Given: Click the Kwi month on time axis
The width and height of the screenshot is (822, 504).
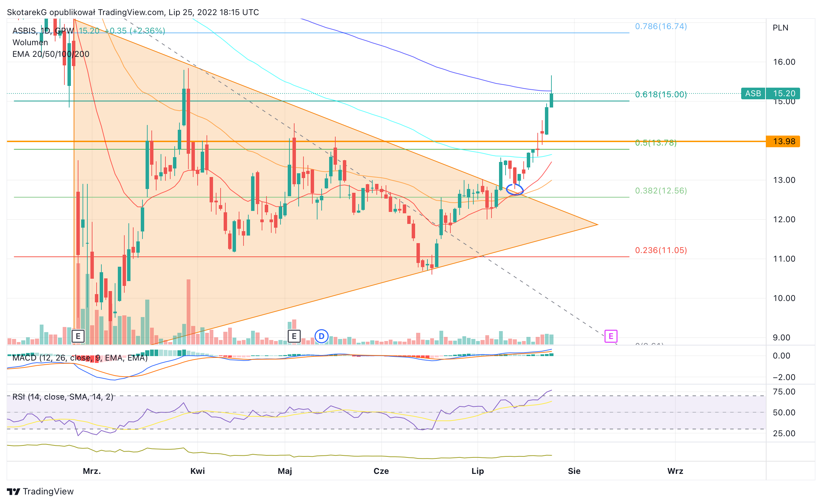Looking at the screenshot, I should pos(198,471).
